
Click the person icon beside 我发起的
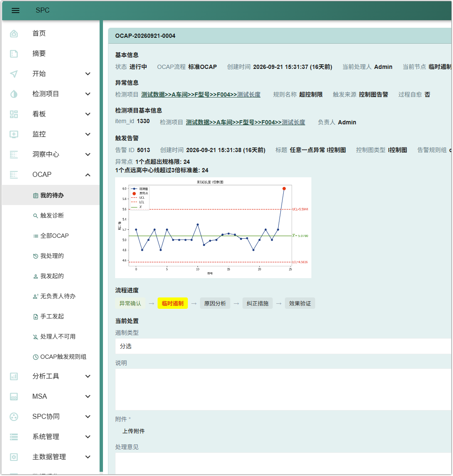[36, 276]
